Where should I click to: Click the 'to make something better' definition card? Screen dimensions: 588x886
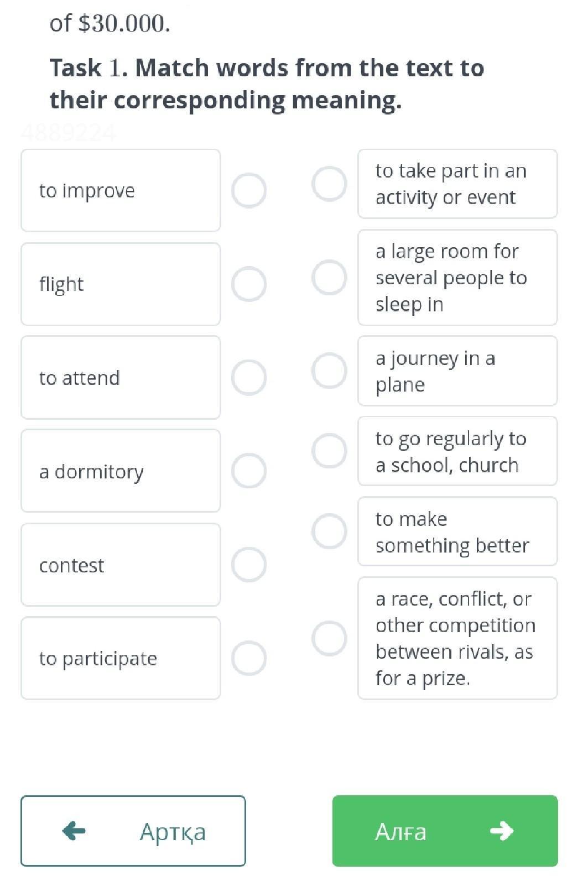pyautogui.click(x=457, y=531)
